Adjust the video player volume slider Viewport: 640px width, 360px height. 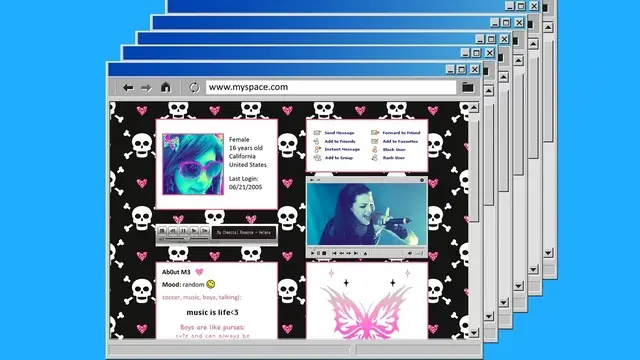tap(418, 253)
